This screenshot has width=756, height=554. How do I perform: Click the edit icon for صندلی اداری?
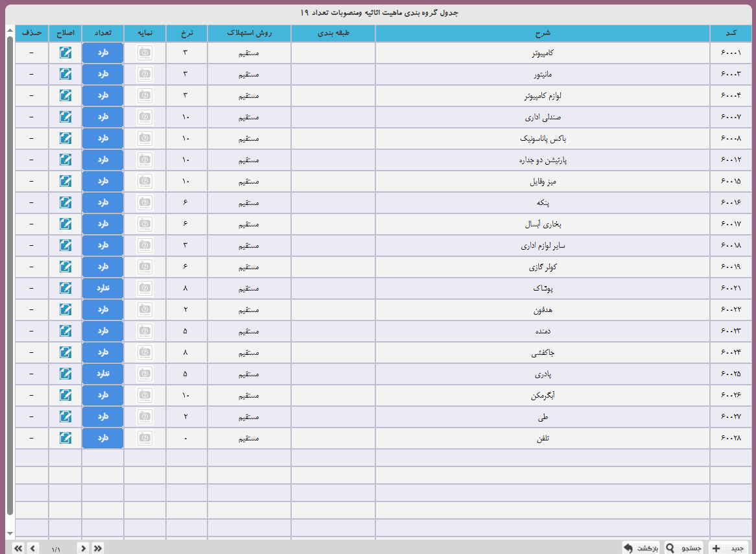(x=65, y=117)
